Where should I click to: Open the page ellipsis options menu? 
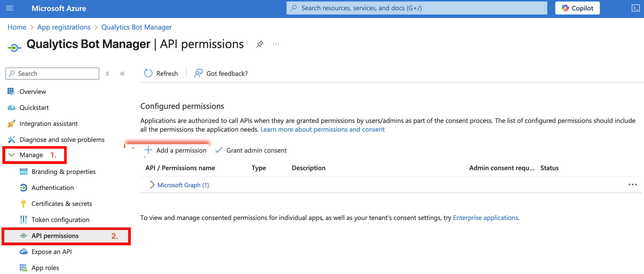click(276, 44)
